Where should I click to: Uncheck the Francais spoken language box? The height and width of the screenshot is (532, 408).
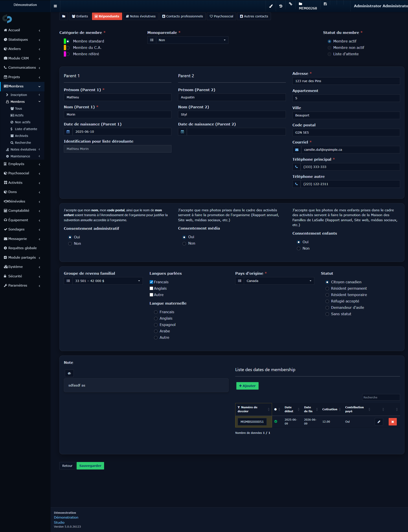(x=151, y=282)
